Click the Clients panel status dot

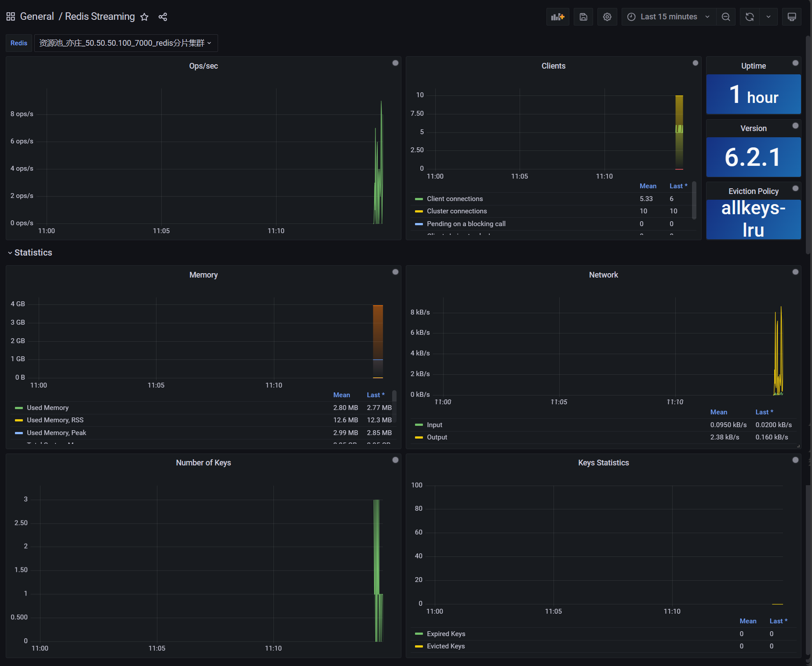coord(695,63)
